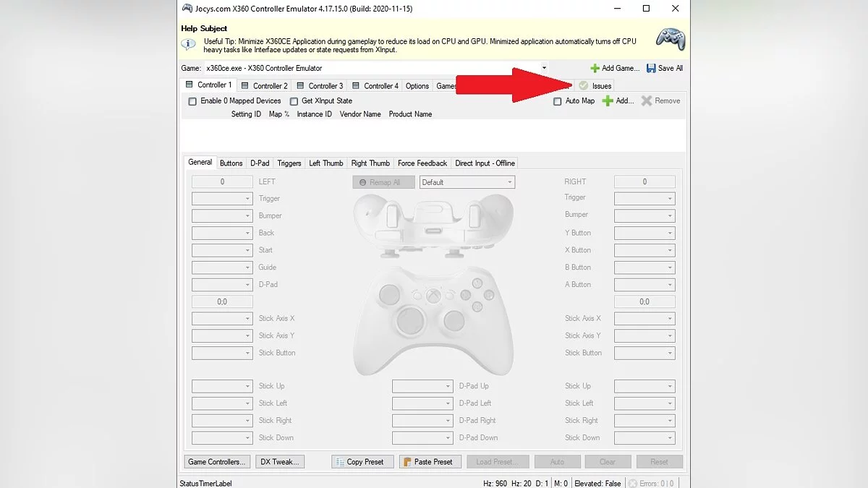Open the Options tab
Image resolution: width=868 pixels, height=488 pixels.
(x=417, y=86)
